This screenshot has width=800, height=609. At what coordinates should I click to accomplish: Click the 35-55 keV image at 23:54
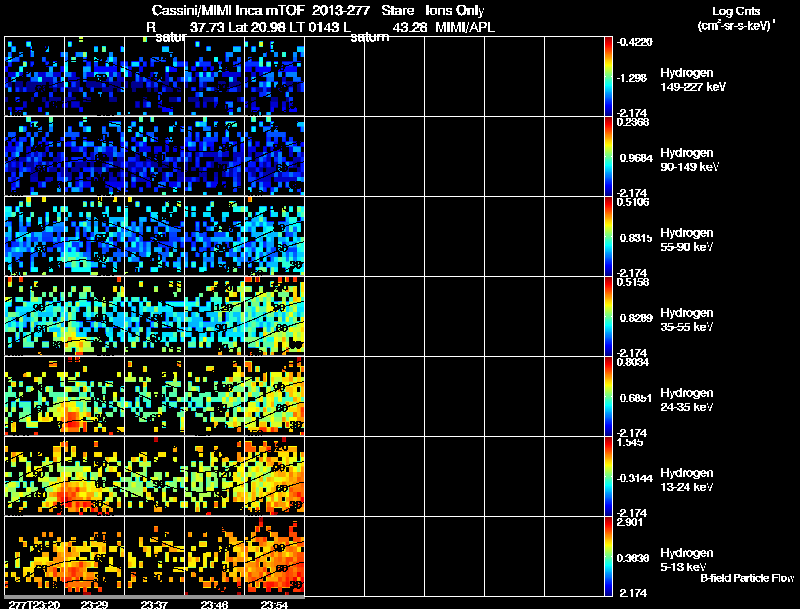pyautogui.click(x=274, y=316)
